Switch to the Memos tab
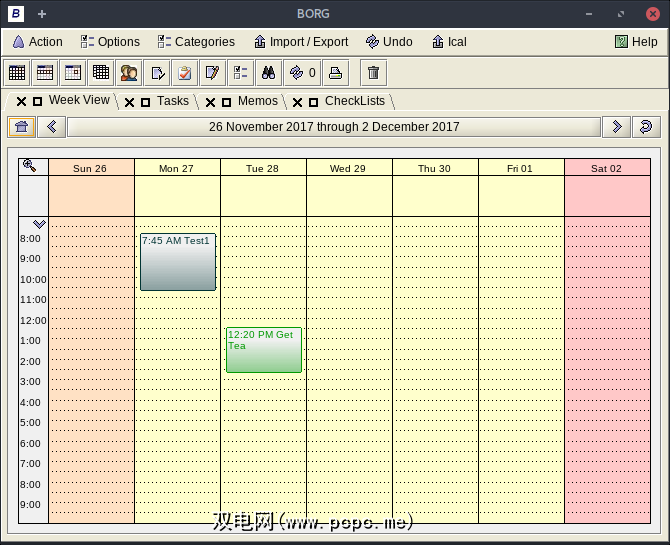The image size is (670, 545). coord(257,101)
